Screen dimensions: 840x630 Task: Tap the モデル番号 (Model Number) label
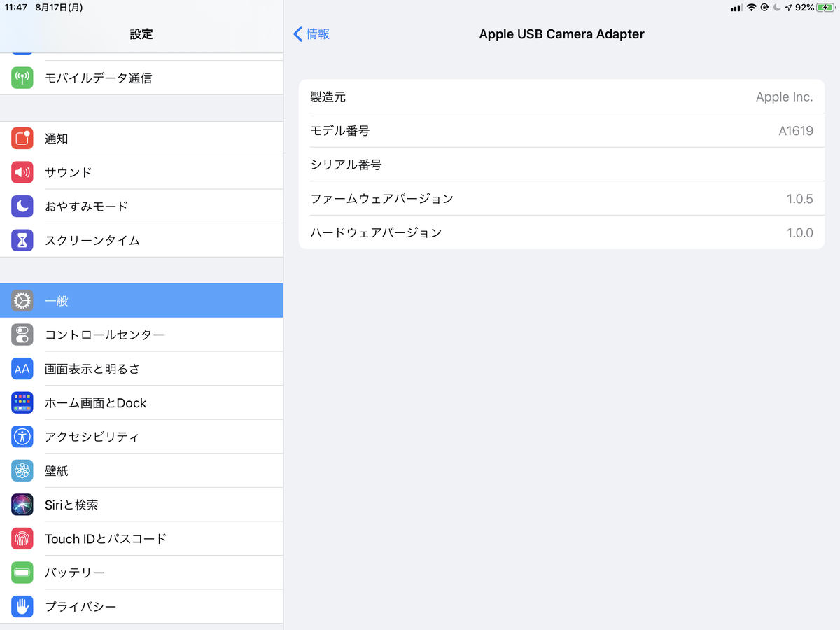point(340,131)
